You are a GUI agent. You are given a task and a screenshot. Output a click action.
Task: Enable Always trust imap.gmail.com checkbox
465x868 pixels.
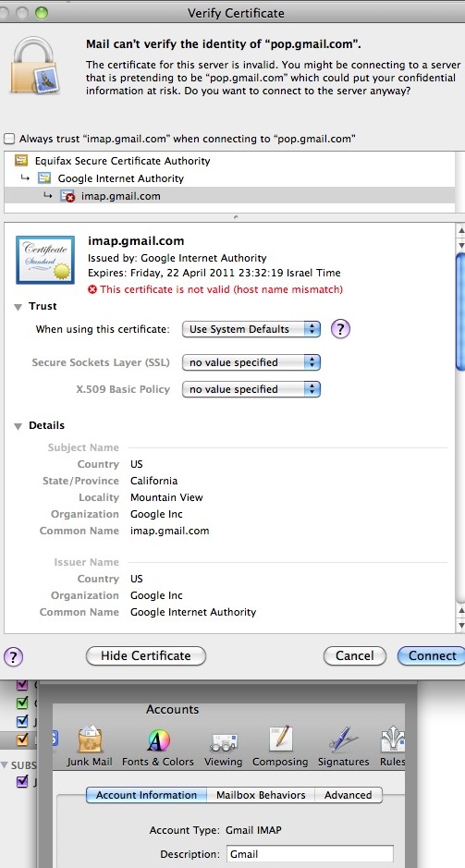(x=9, y=139)
